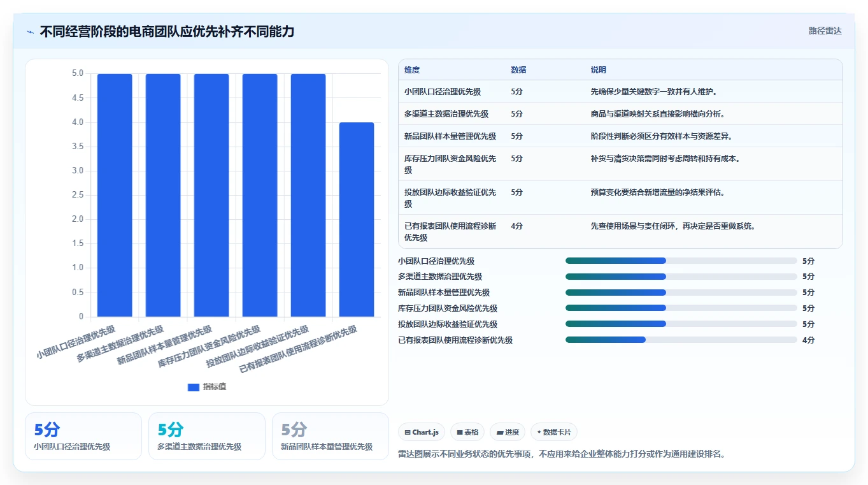Click the 数据卡片 tag

pos(554,432)
